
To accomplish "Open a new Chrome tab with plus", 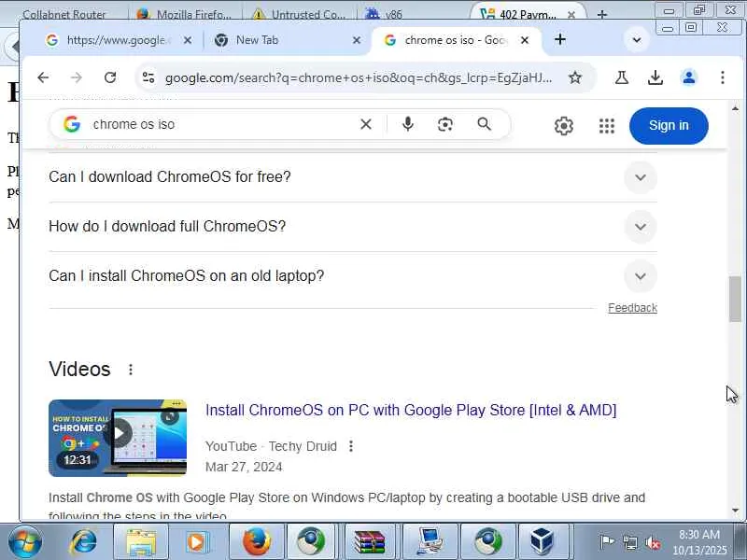I will (560, 40).
